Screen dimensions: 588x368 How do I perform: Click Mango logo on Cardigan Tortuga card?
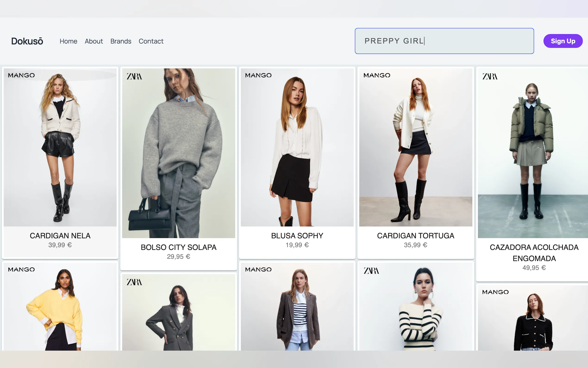coord(377,75)
